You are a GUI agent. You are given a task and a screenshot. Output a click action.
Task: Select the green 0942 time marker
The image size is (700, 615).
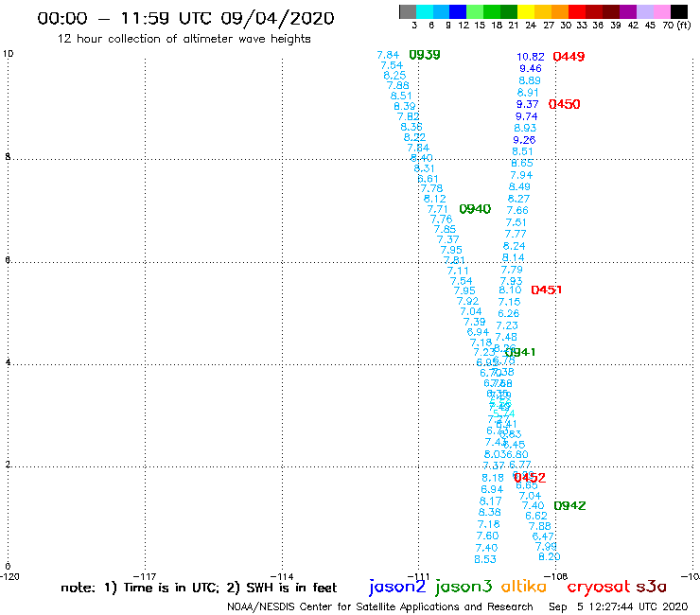(569, 505)
